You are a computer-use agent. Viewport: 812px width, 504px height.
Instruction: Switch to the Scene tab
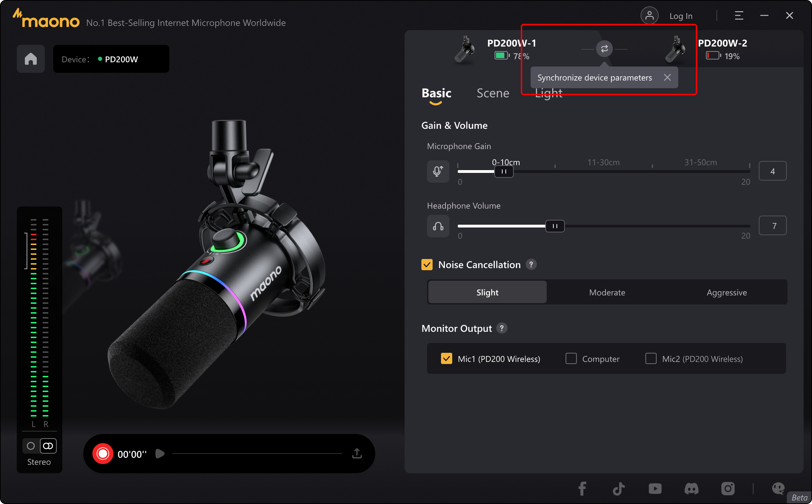(492, 93)
